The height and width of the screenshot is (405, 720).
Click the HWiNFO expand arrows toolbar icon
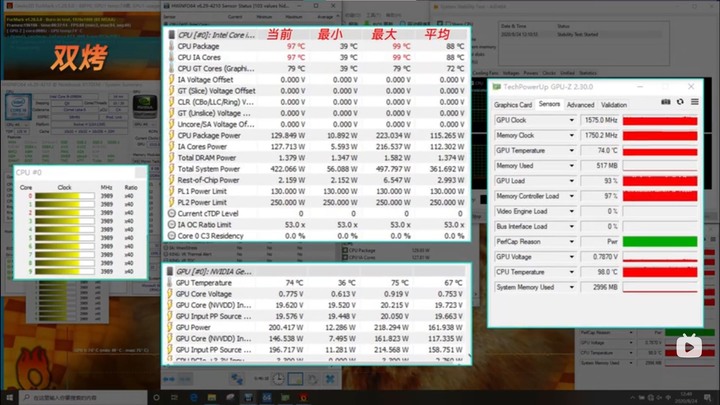tap(169, 379)
